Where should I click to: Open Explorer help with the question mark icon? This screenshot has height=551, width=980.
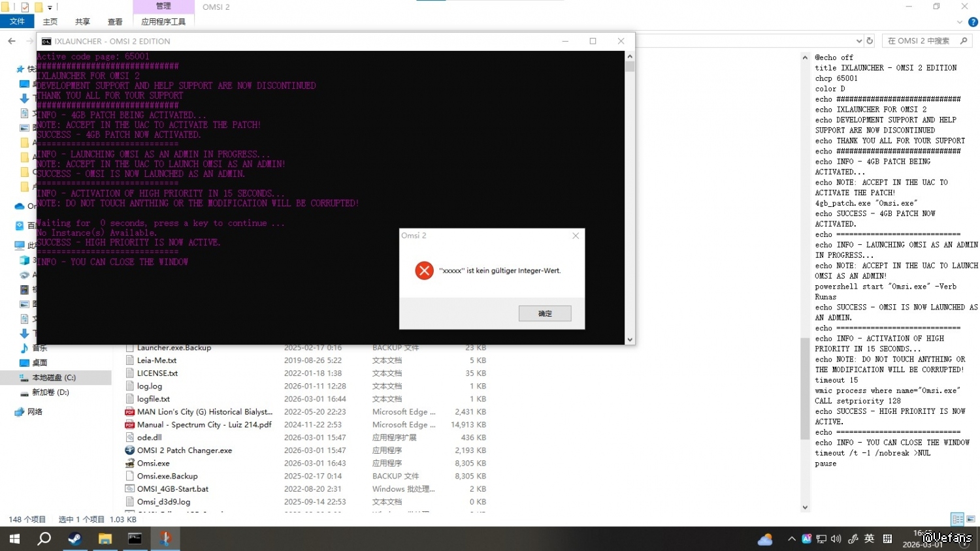click(x=973, y=22)
